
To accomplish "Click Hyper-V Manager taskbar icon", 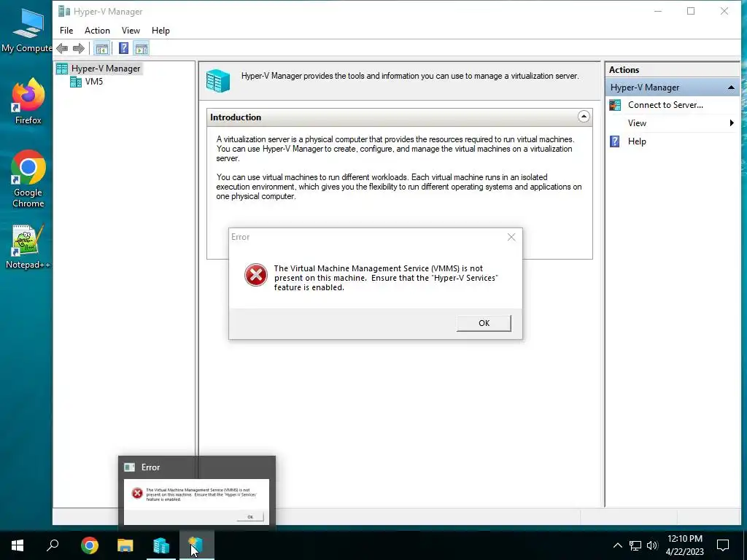I will (x=196, y=545).
